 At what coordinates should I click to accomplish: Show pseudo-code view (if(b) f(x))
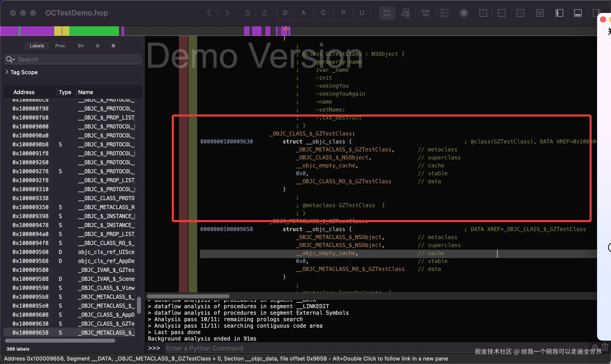[425, 13]
